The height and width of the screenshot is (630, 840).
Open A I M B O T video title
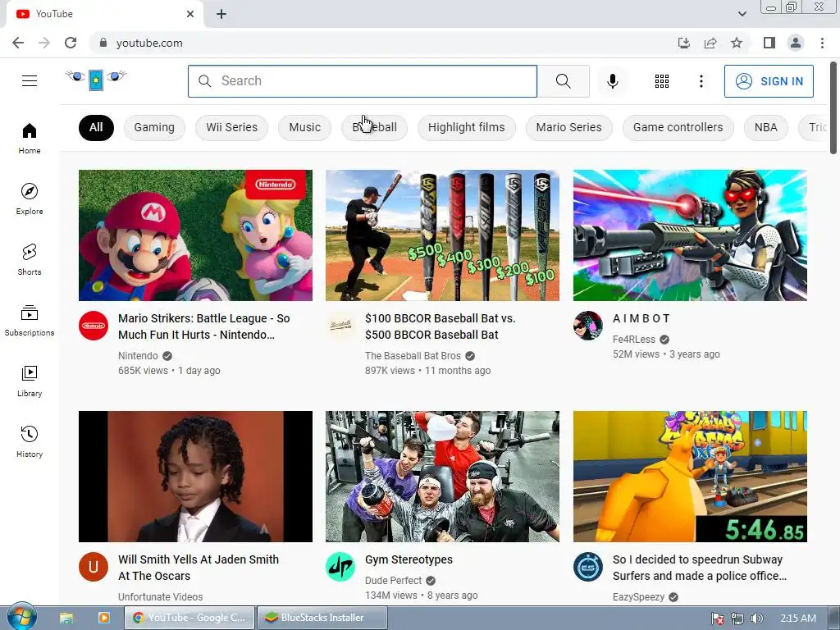point(641,318)
